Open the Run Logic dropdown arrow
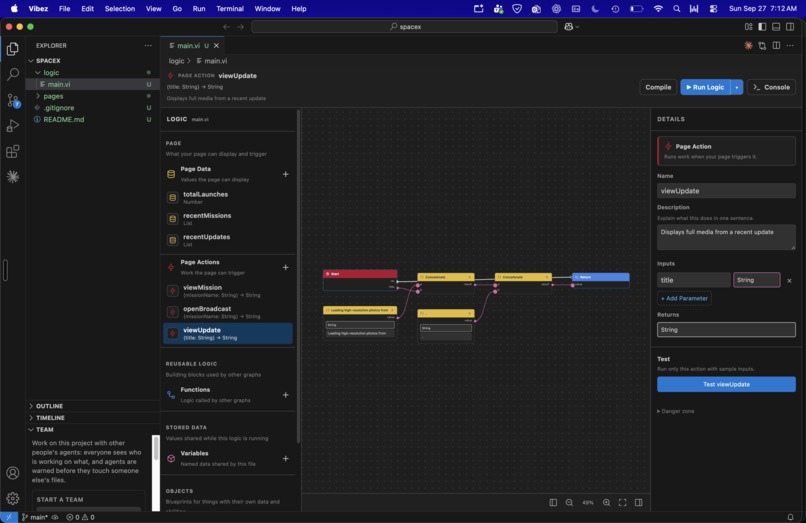Screen dimensions: 806x523 tap(737, 87)
